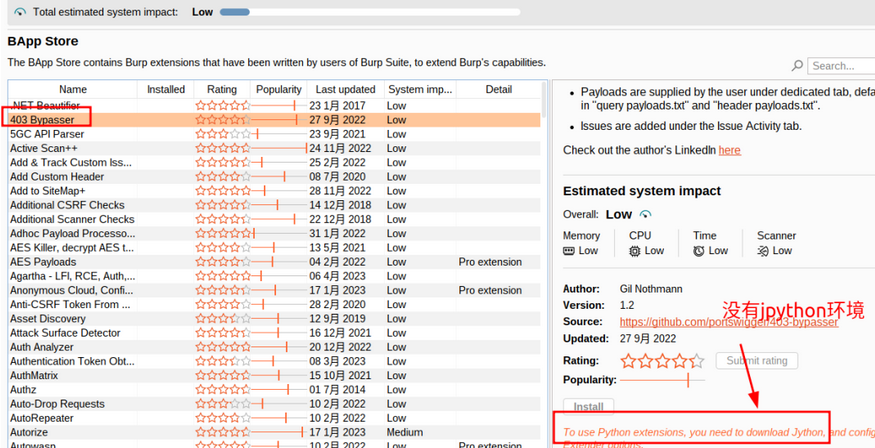Select the .NET Beautifier extension row
This screenshot has height=448, width=875.
tap(274, 105)
